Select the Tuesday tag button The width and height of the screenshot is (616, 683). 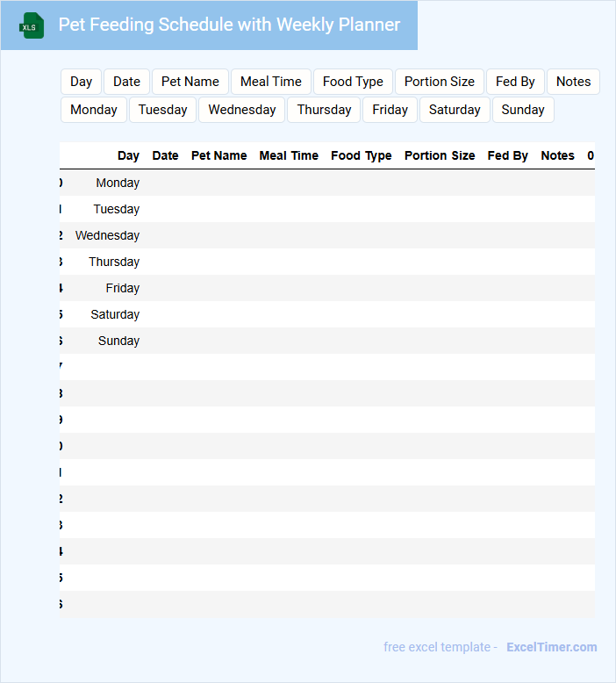[163, 110]
